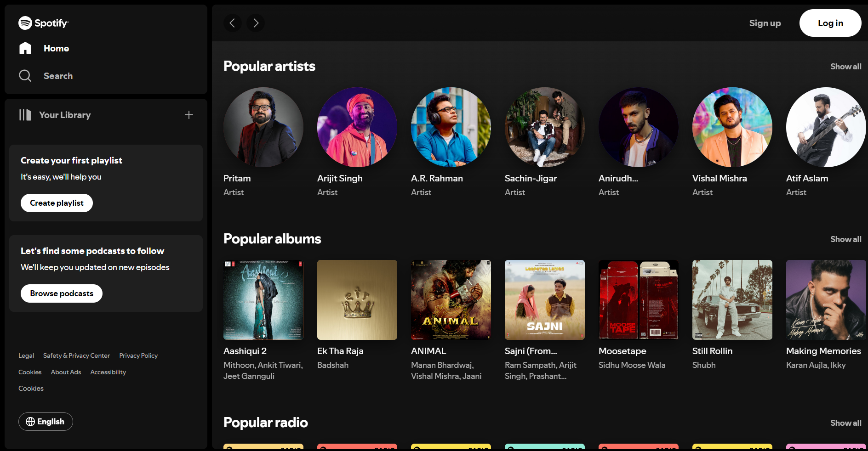Open Vishal Mishra artist photo

coord(732,127)
